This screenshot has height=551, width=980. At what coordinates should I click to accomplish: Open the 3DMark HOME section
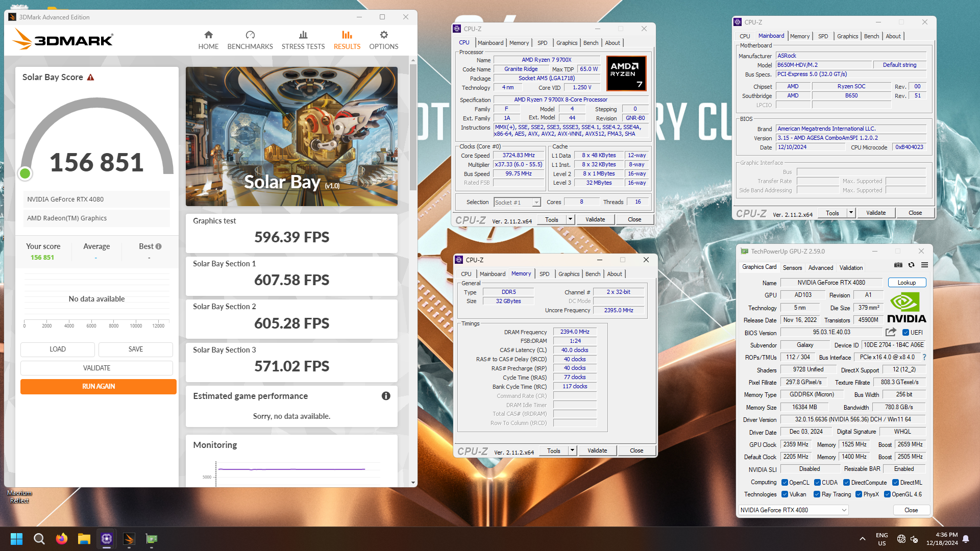pyautogui.click(x=208, y=40)
